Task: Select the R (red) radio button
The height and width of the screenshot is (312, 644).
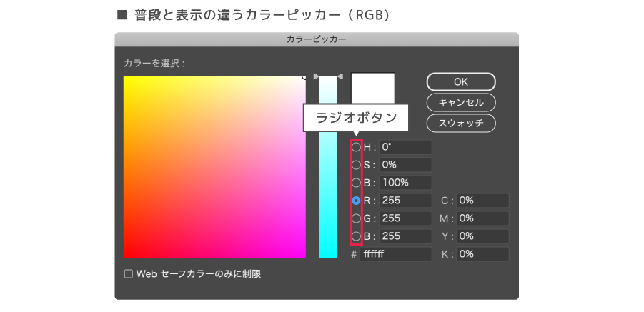Action: click(356, 201)
